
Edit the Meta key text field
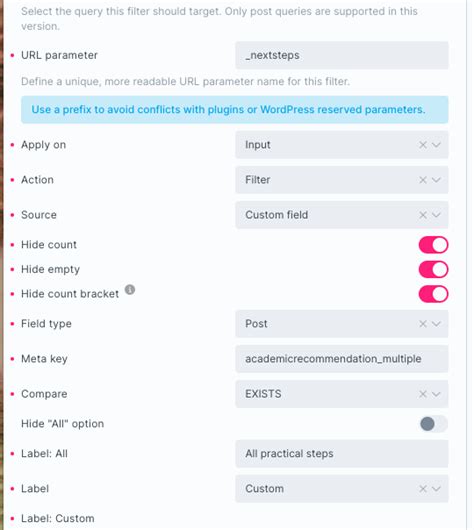tap(342, 359)
